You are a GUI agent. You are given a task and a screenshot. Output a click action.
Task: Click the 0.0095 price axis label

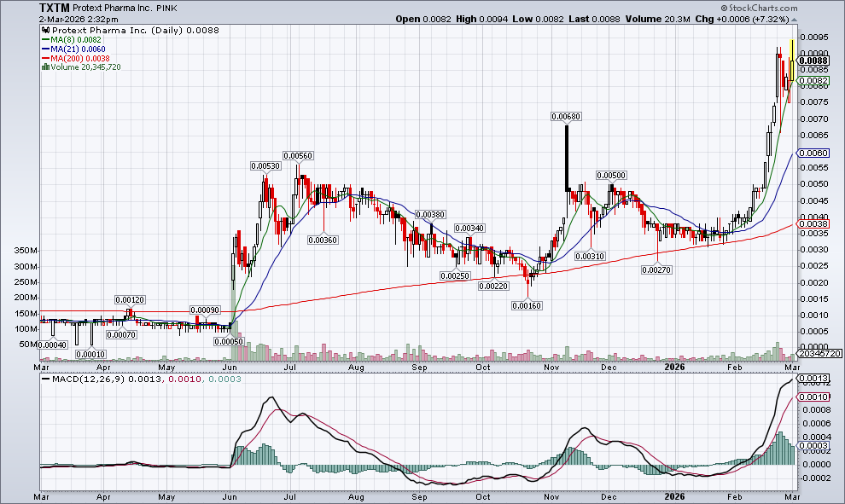[x=813, y=38]
